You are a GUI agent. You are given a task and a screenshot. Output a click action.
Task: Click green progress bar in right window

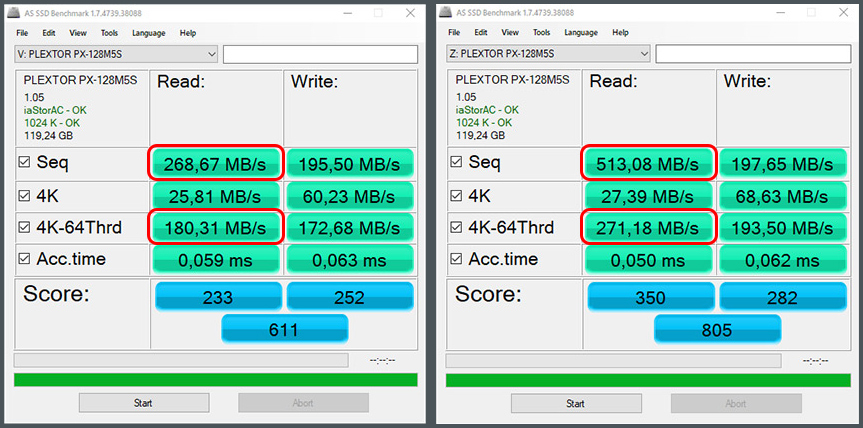point(648,380)
